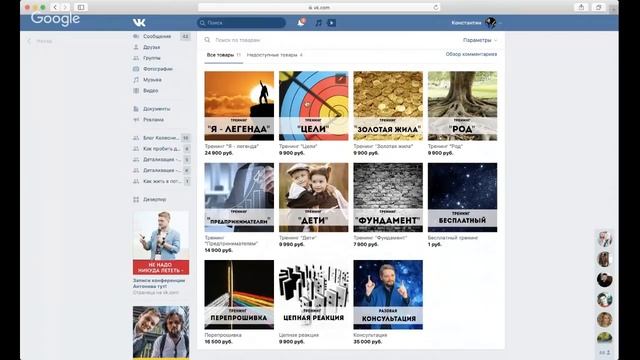This screenshot has height=360, width=640.
Task: Expand the profile menu arrow beside the avatar
Action: tap(500, 23)
